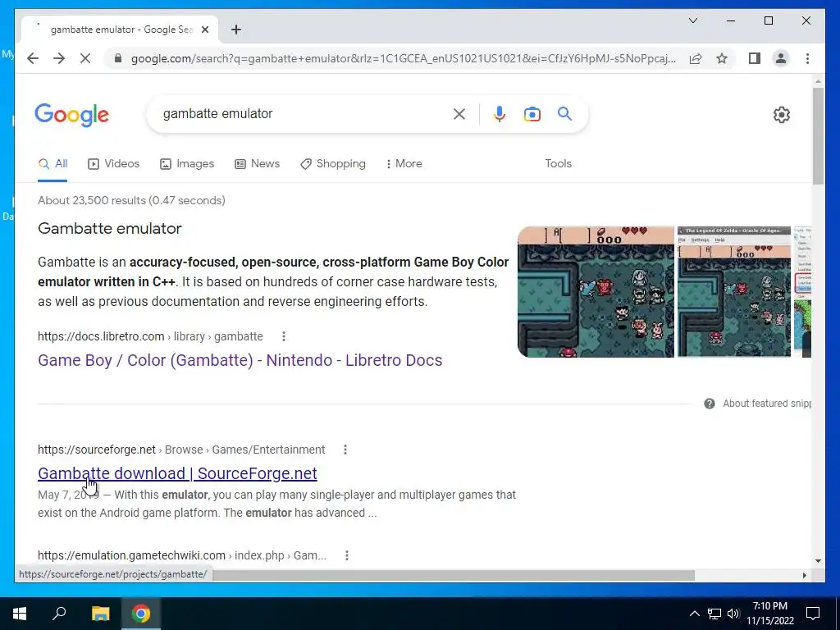Screen dimensions: 840x630
Task: Select the 'About 23,500 results' text
Action: 92,200
